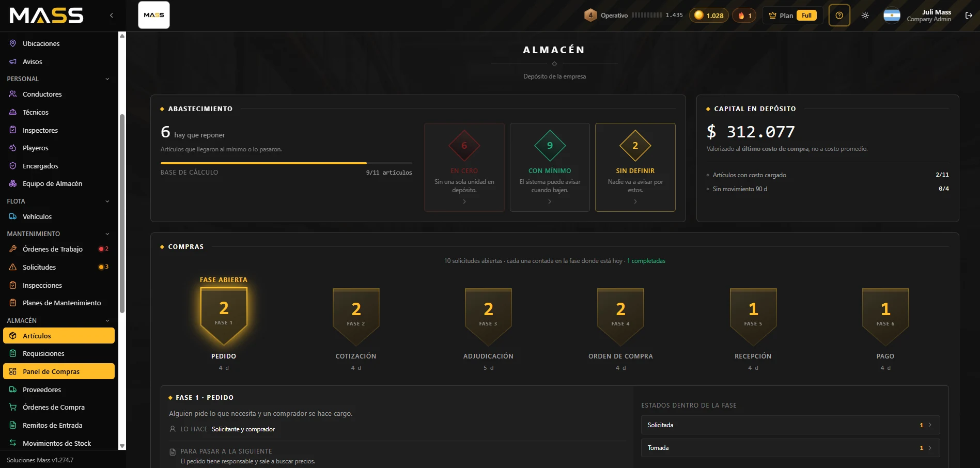Click the Técnicos icon in sidebar
980x468 pixels.
pos(13,112)
